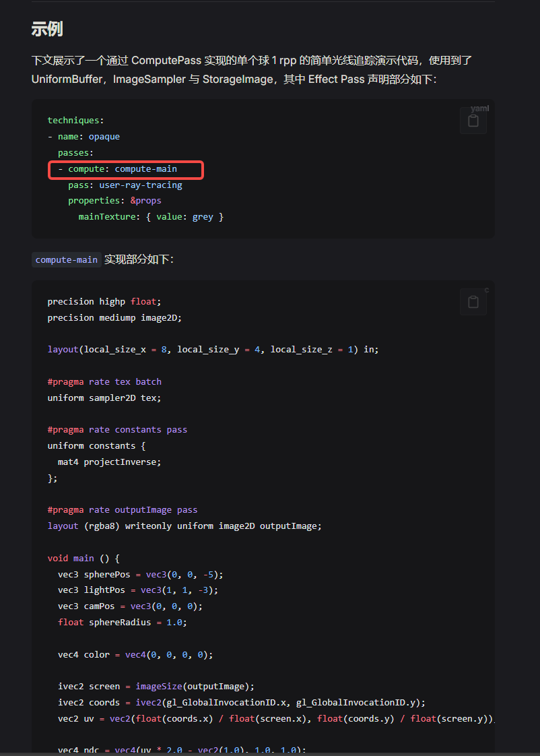Click the mainTexture grey value line

150,217
